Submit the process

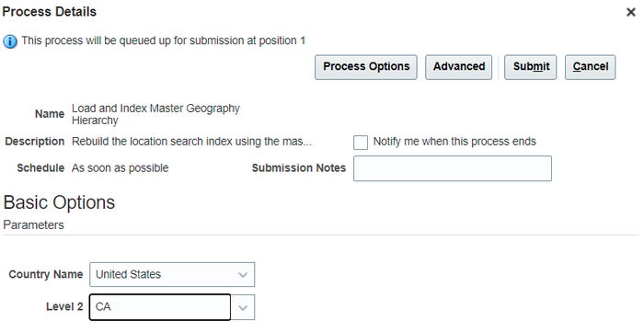[x=530, y=67]
